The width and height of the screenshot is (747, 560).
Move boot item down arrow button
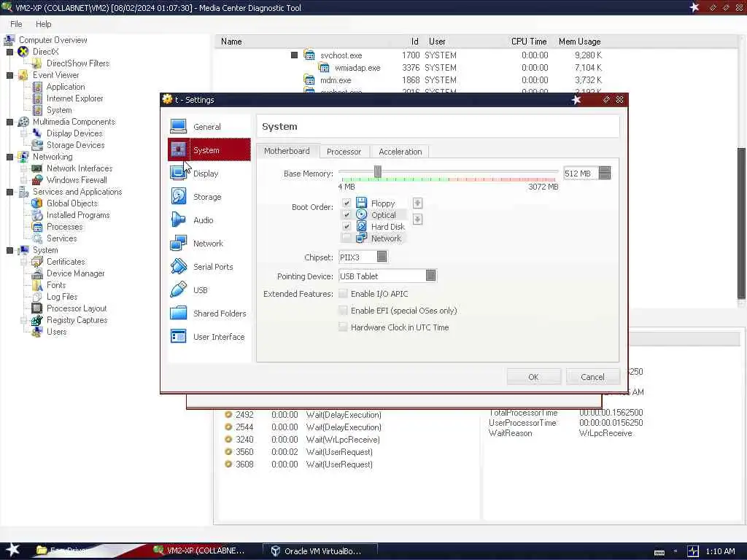point(417,219)
